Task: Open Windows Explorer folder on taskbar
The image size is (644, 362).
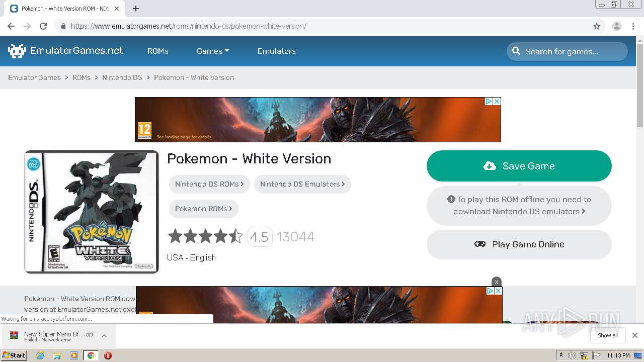Action: pos(57,355)
